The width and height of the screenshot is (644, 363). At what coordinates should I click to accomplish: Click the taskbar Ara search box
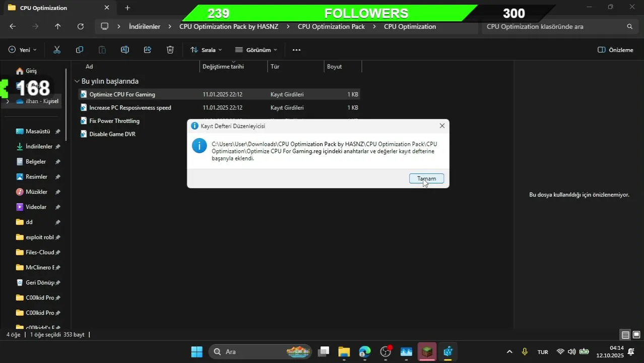(260, 352)
